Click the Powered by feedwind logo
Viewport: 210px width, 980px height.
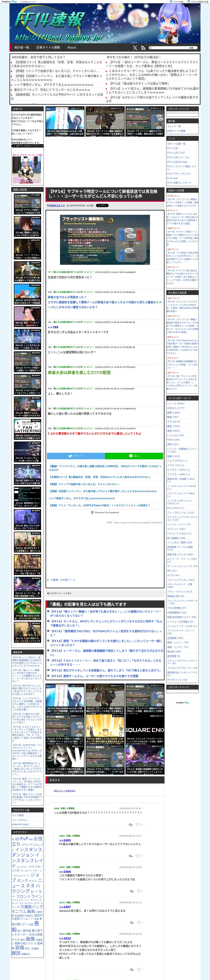105,512
